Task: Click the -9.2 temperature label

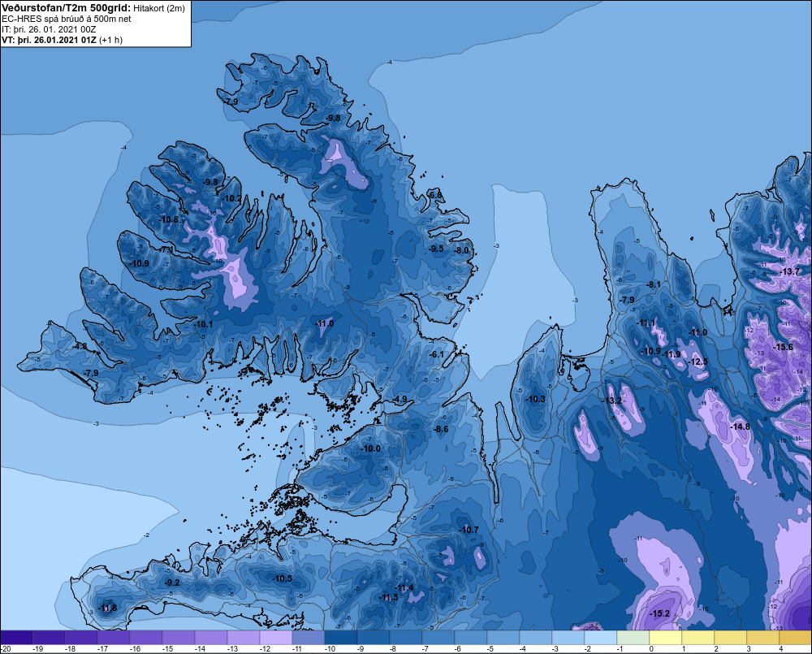Action: 172,583
